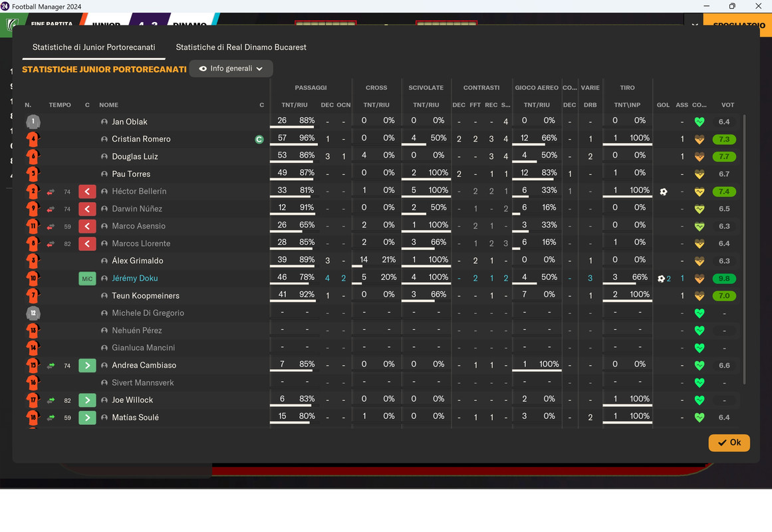Click the captain C badge next to Cristian Romero
772x532 pixels.
coord(259,140)
